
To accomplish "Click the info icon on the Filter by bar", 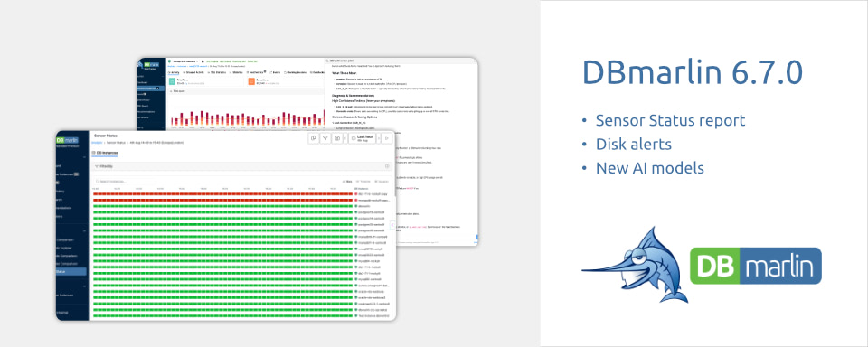I will click(x=387, y=166).
